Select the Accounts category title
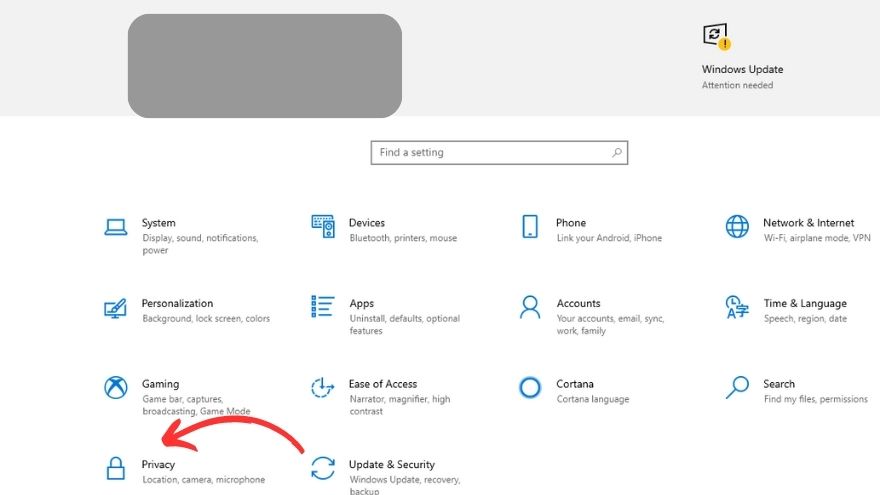Viewport: 880px width, 495px height. [x=578, y=303]
